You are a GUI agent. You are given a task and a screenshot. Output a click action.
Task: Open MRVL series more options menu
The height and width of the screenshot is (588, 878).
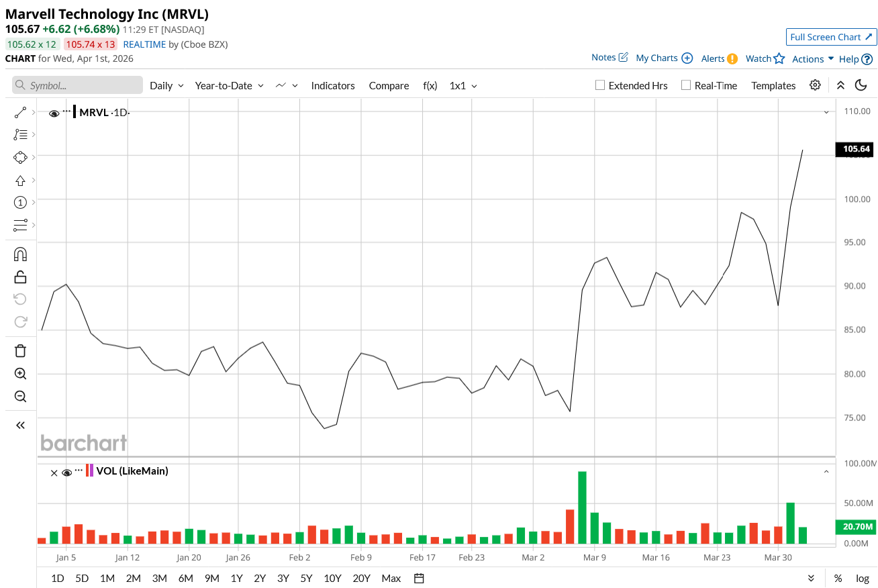click(x=66, y=111)
